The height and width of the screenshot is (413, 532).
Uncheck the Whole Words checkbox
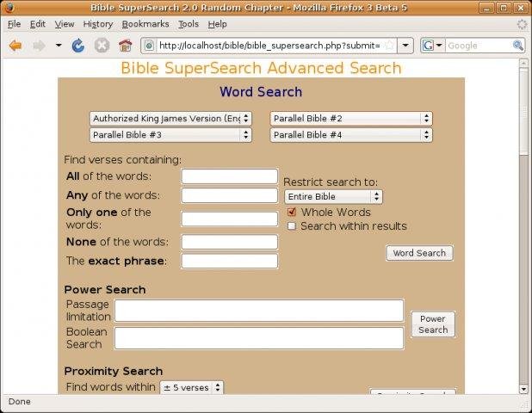[x=292, y=212]
